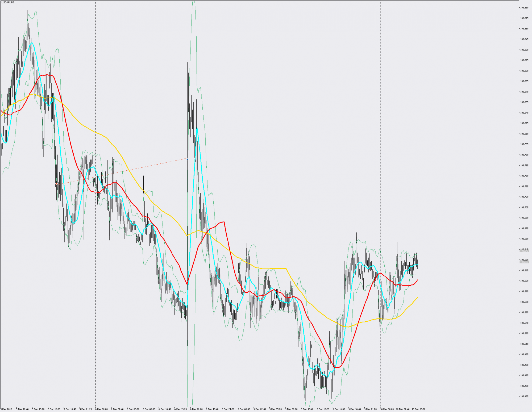
Task: Click the 9 Dec 10:40 time label
Action: [307, 409]
